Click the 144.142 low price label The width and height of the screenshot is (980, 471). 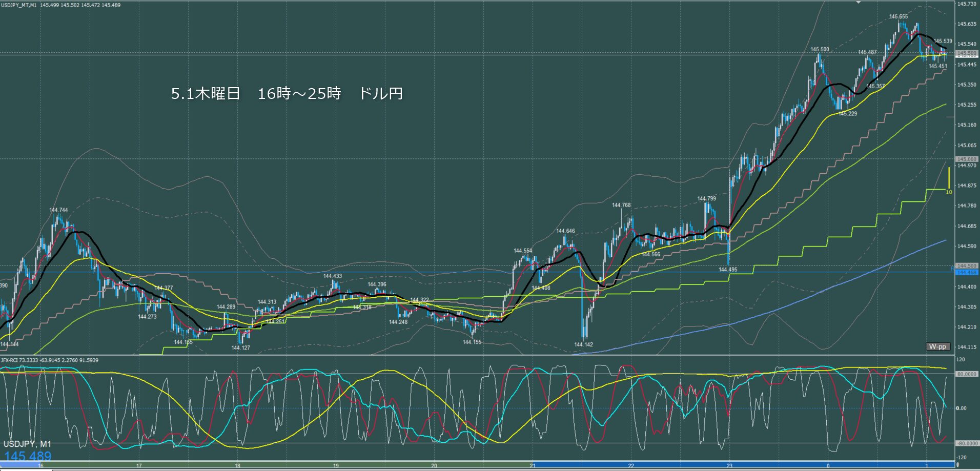(x=583, y=344)
